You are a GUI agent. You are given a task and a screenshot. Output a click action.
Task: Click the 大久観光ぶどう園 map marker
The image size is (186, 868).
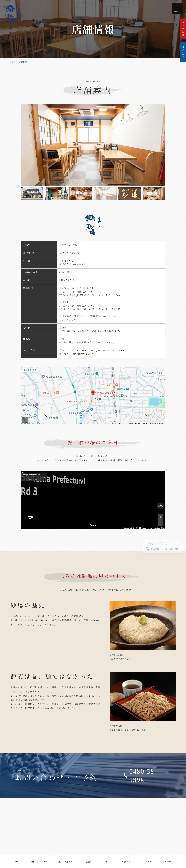pyautogui.click(x=44, y=376)
